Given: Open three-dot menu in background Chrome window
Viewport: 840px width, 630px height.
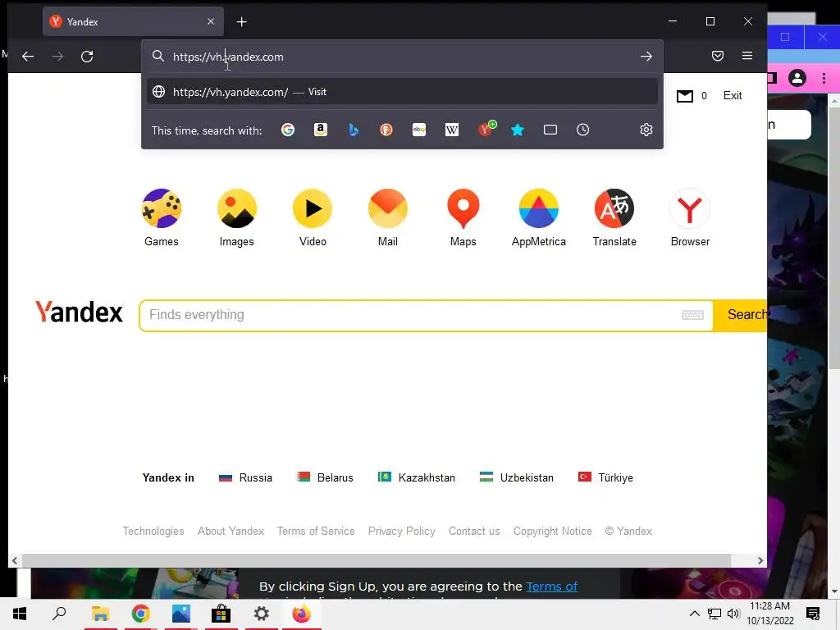Looking at the screenshot, I should [x=824, y=78].
